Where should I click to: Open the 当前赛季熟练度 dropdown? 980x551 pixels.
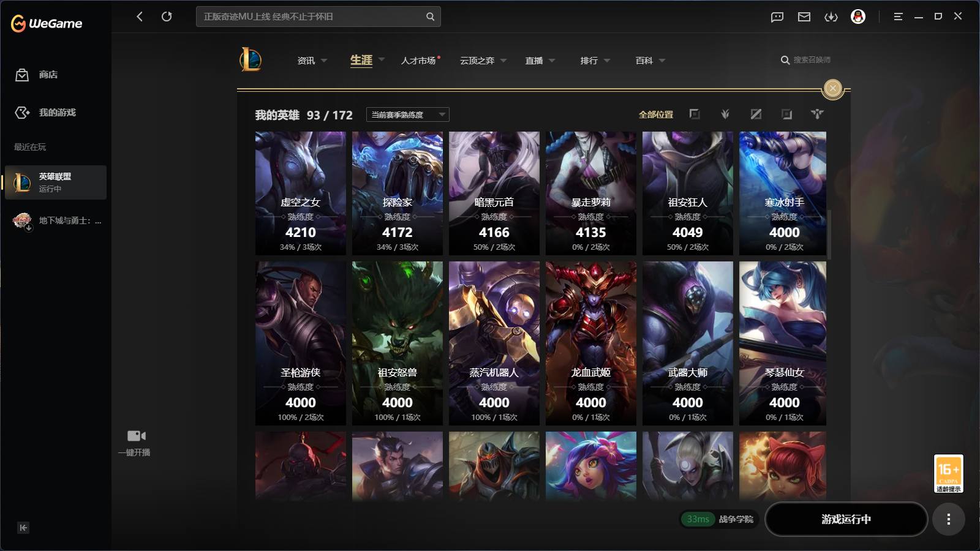point(408,114)
